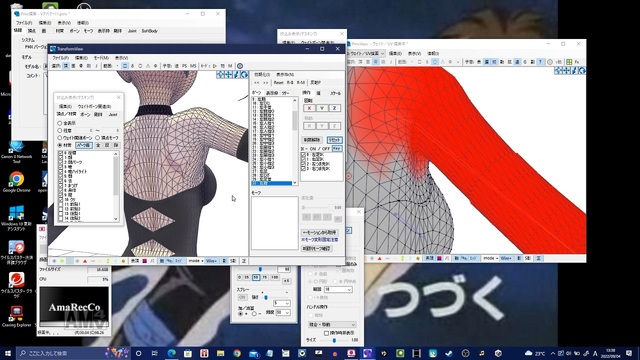Click the play triangle icon in TransformView toolbar
640x360 pixels.
click(215, 66)
